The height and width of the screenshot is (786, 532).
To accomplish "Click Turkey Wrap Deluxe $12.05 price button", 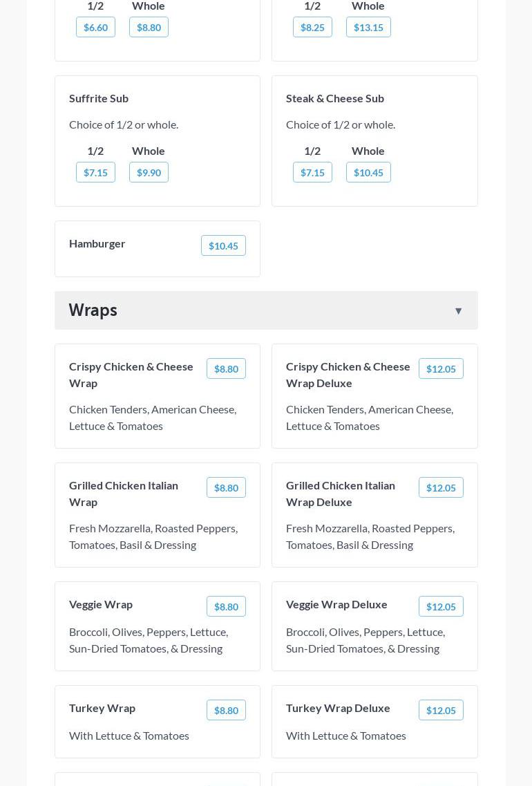I will [x=441, y=710].
